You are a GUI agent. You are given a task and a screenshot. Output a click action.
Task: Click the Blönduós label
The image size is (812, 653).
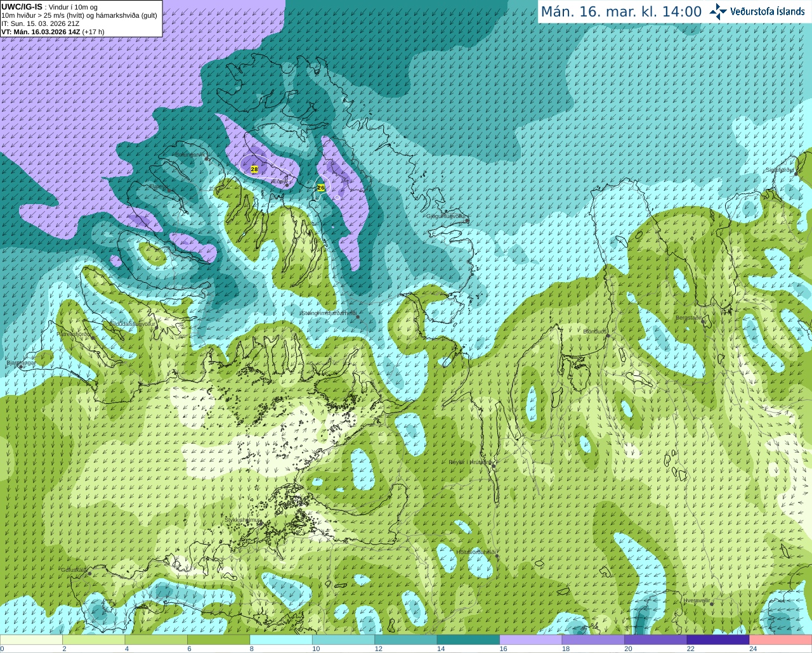click(596, 332)
